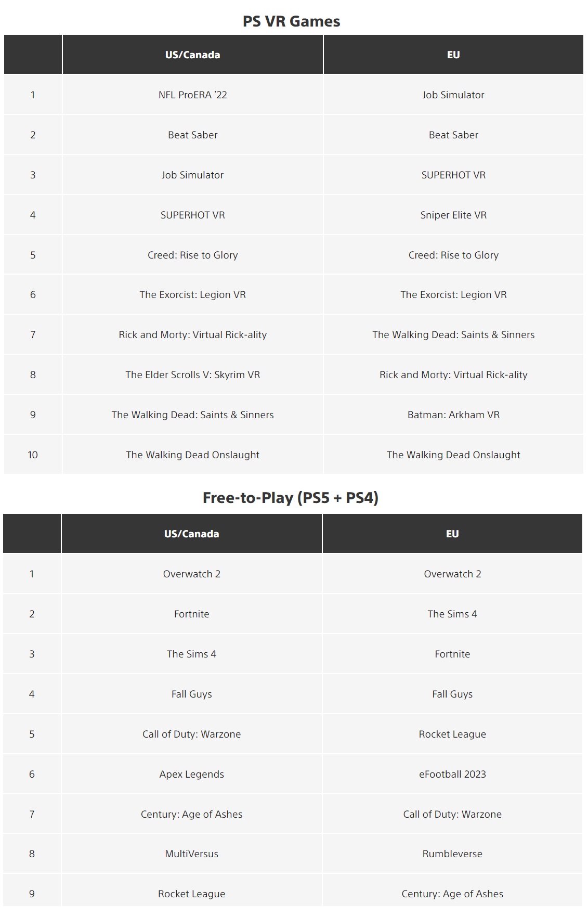Click Century: Age of Ashes in EU column
The image size is (588, 916).
coord(452,894)
